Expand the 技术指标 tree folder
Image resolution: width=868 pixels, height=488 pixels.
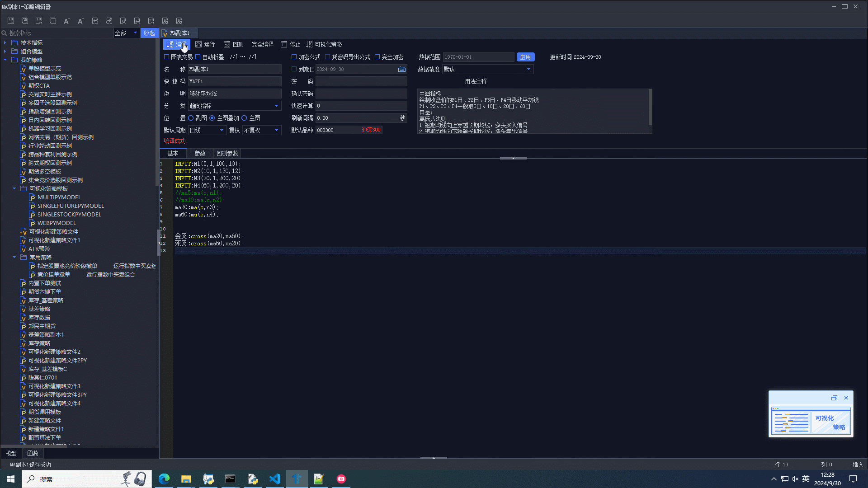(x=5, y=42)
